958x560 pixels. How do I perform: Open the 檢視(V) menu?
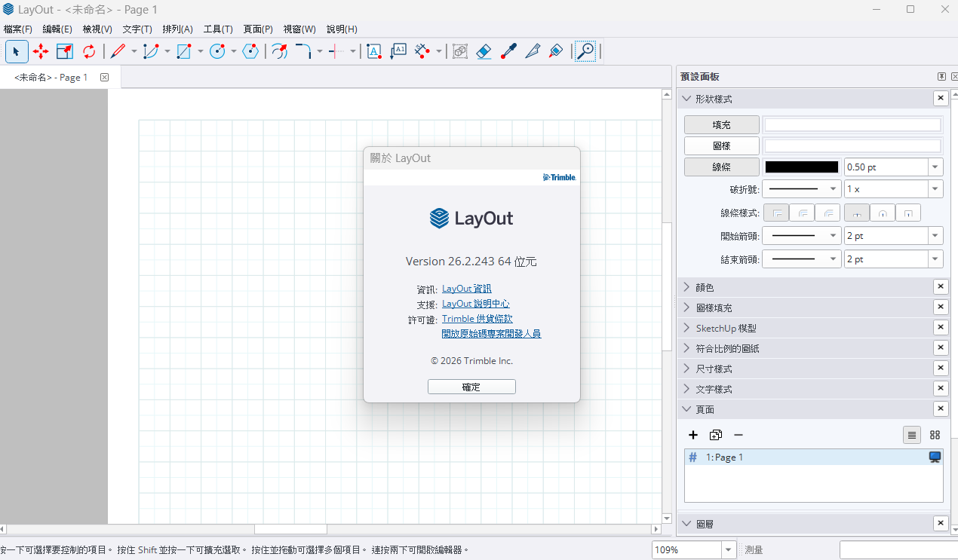[x=97, y=29]
